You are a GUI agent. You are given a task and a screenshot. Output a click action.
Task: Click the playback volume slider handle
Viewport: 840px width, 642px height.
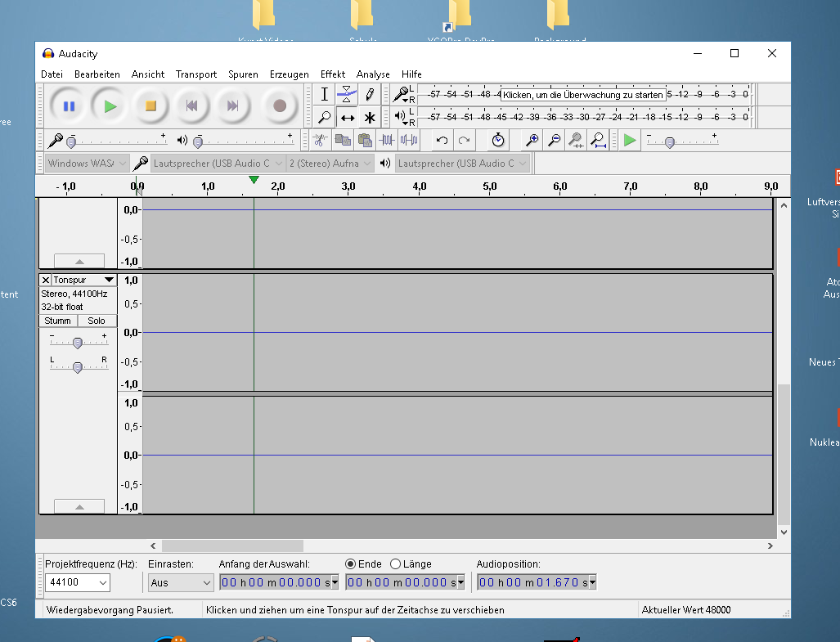198,141
